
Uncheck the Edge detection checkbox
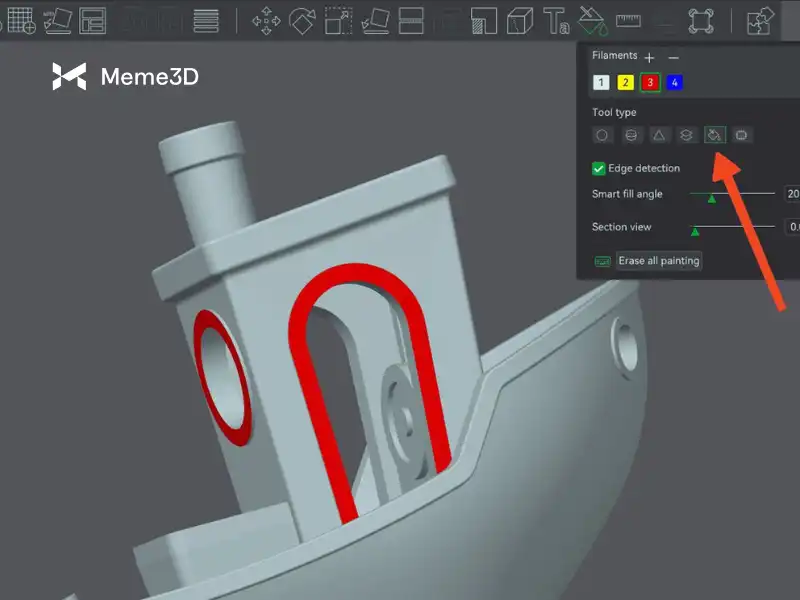click(x=599, y=169)
